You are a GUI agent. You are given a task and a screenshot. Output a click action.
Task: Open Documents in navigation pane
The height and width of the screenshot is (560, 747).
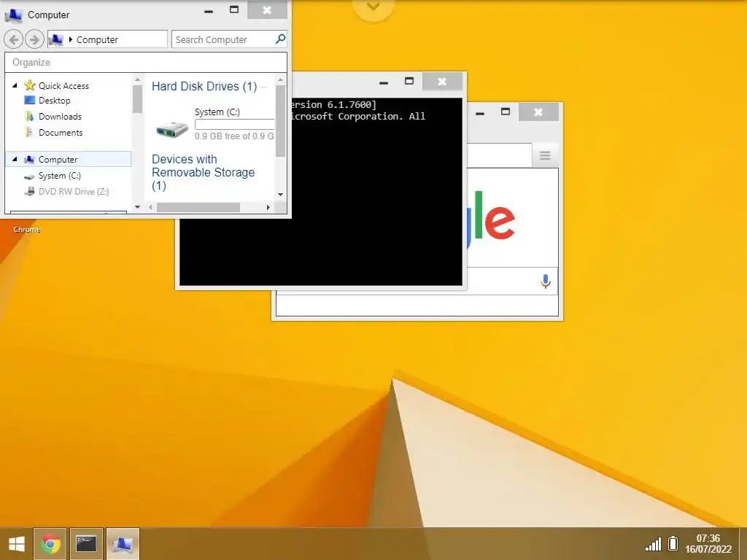61,133
